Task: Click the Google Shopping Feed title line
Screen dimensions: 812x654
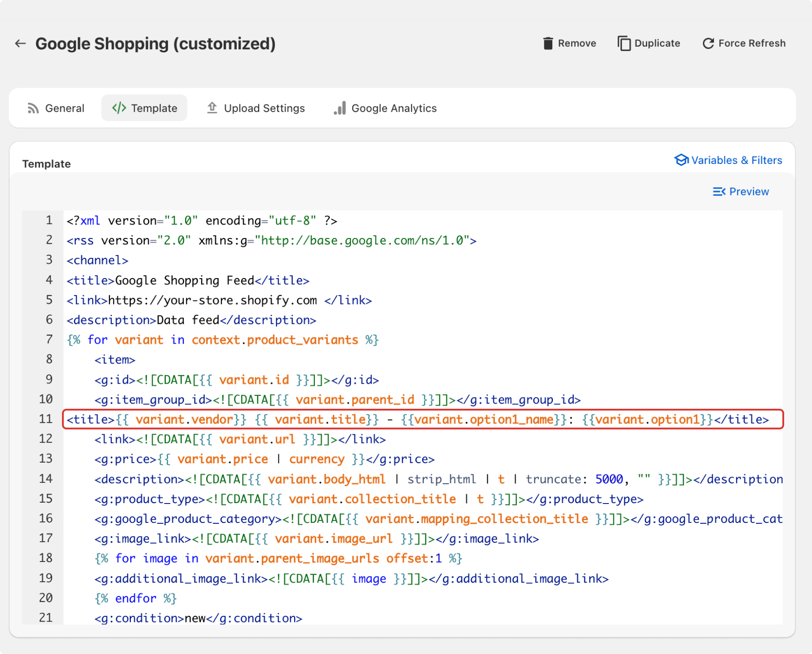Action: (188, 281)
